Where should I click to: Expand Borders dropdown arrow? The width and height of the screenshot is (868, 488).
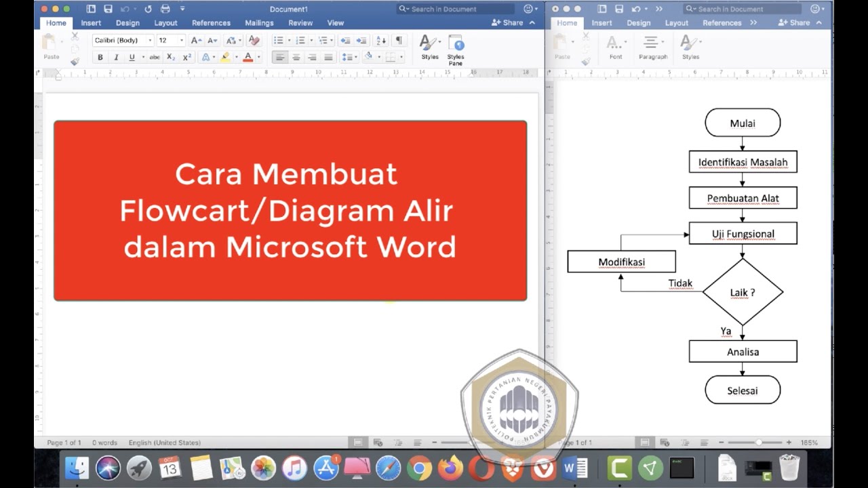pyautogui.click(x=401, y=58)
